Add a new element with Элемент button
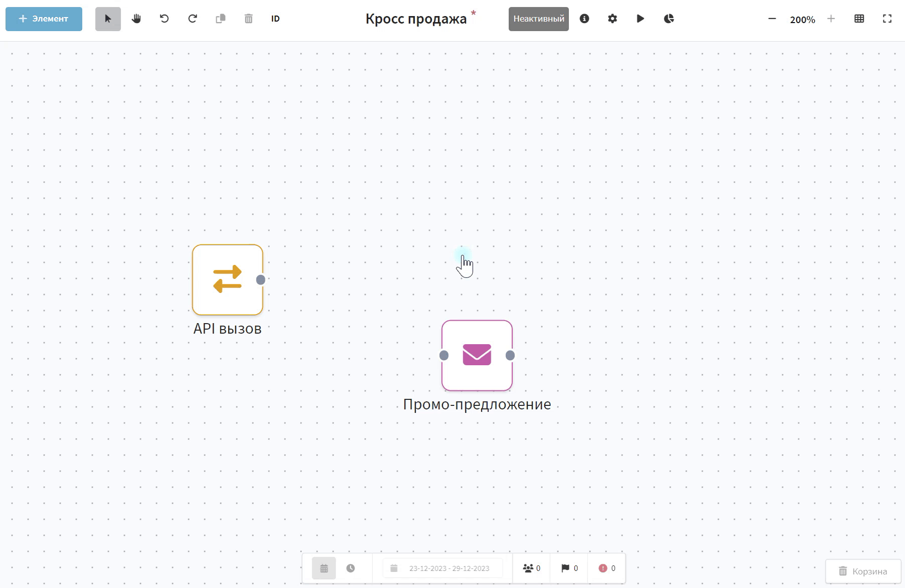This screenshot has width=905, height=588. 44,19
